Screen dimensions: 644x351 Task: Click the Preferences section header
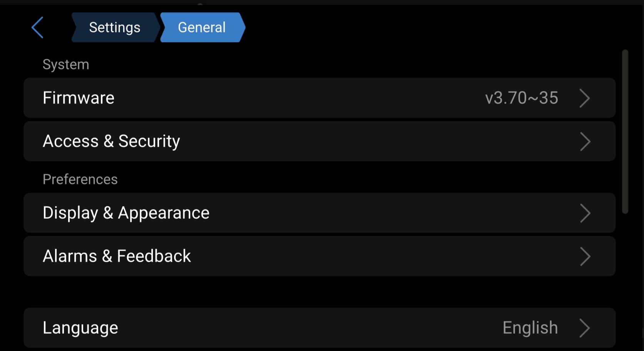(x=80, y=179)
